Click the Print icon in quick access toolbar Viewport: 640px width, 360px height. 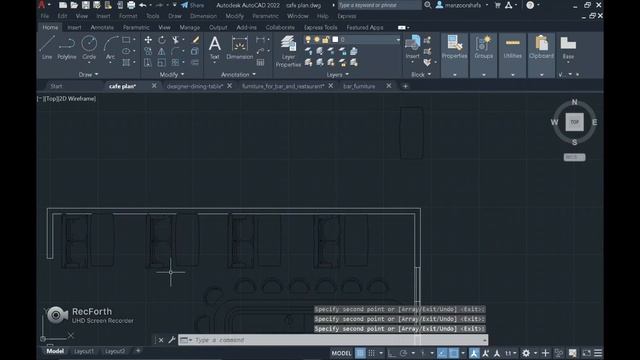click(x=131, y=5)
